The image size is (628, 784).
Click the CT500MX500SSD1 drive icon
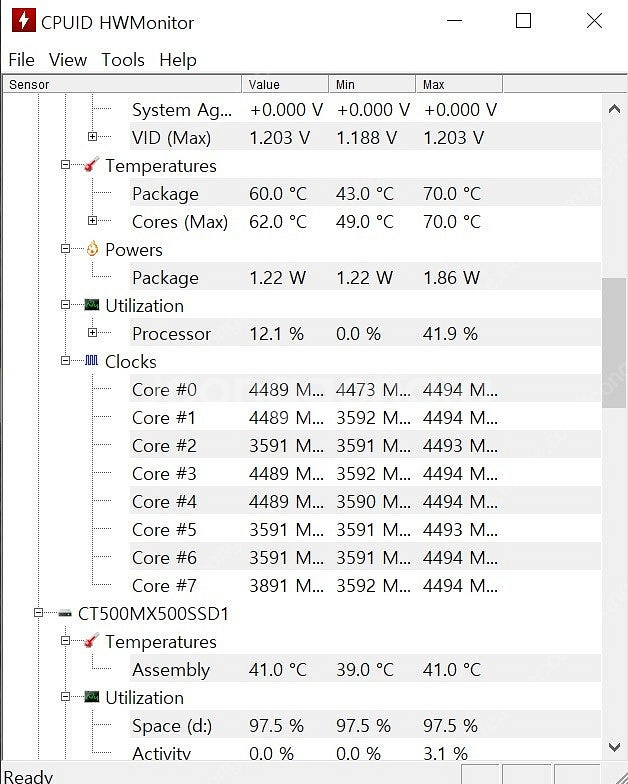point(65,613)
